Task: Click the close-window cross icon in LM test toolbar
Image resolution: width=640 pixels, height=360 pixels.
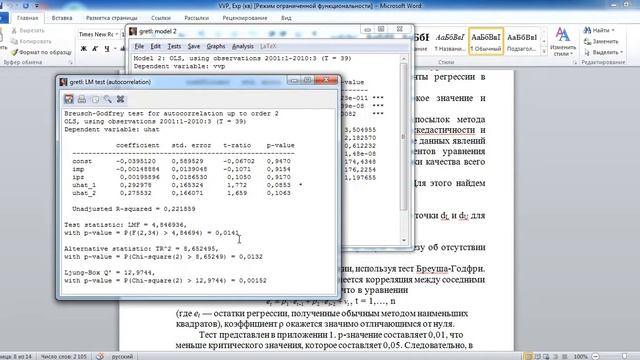Action: pyautogui.click(x=120, y=99)
